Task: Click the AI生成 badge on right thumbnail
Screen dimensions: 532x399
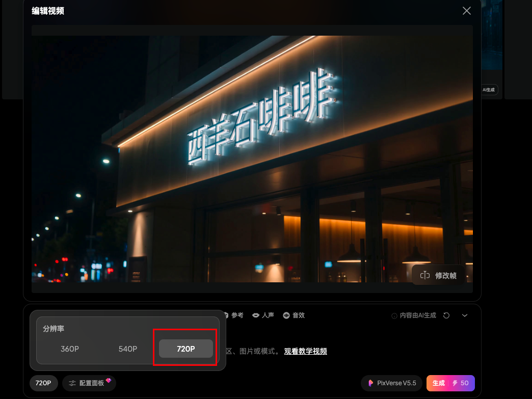Action: click(x=490, y=89)
